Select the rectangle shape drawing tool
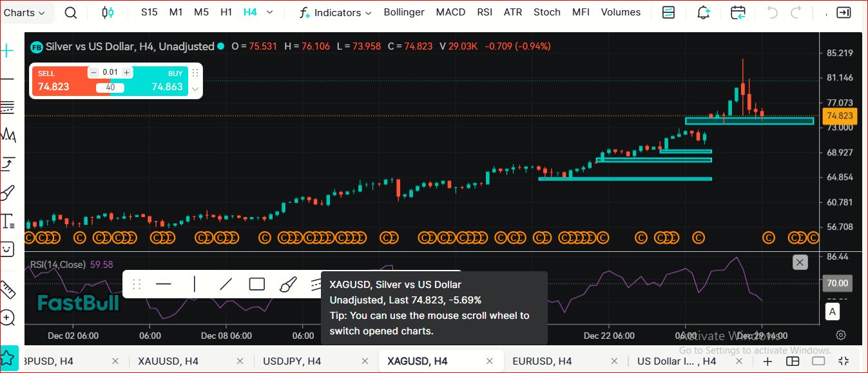The width and height of the screenshot is (868, 373). [257, 284]
